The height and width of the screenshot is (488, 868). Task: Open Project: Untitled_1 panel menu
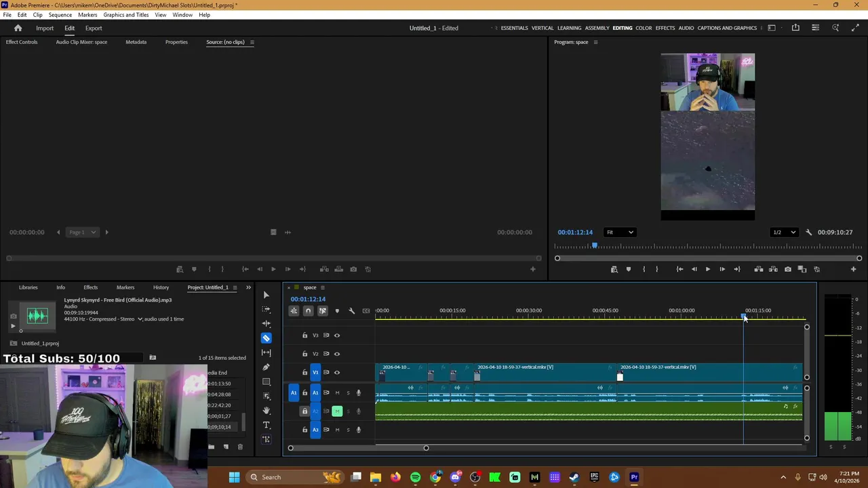(x=235, y=287)
